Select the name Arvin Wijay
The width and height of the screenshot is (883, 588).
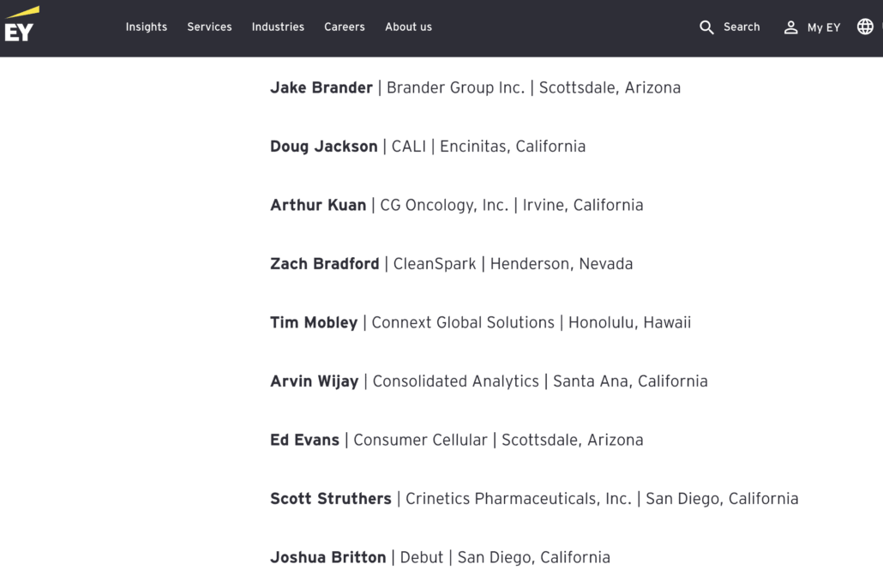(314, 381)
